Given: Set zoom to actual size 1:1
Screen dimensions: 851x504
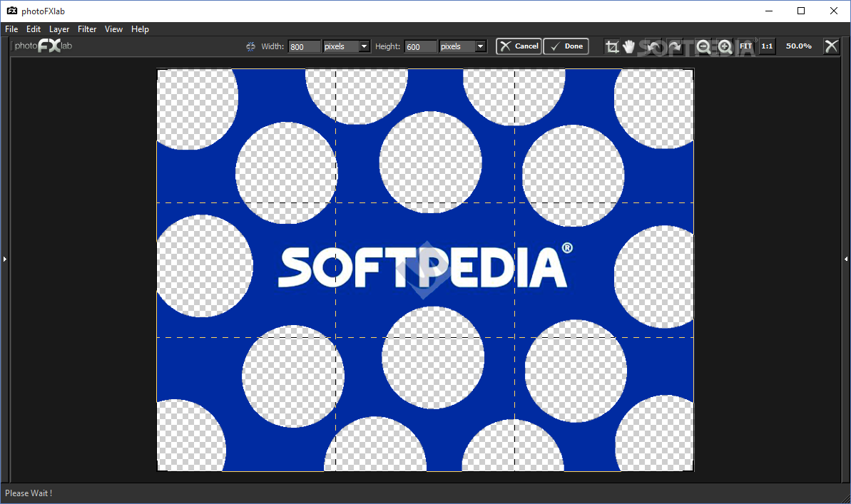Looking at the screenshot, I should (x=767, y=46).
